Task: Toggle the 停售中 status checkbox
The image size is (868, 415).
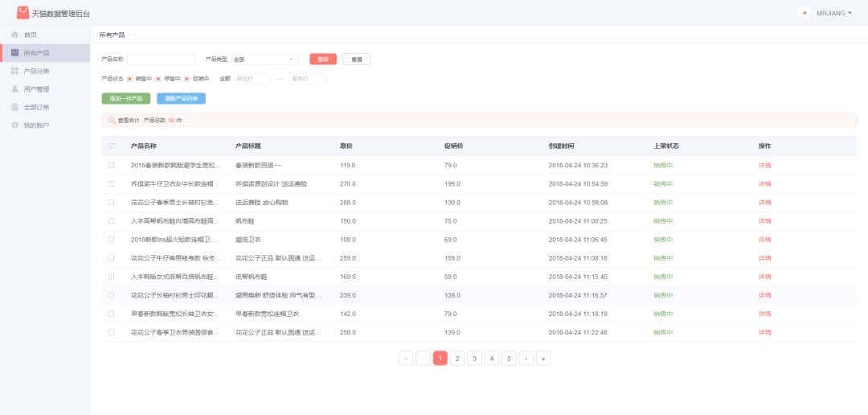Action: pyautogui.click(x=158, y=79)
